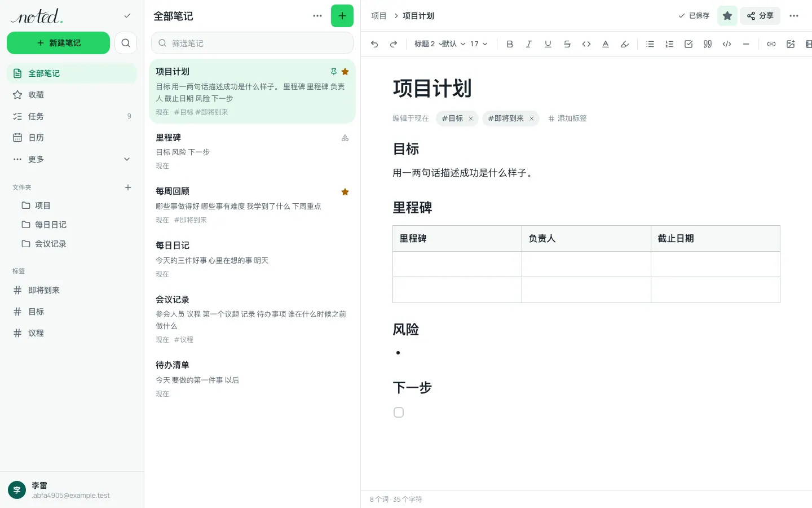Insert a task checklist
This screenshot has width=812, height=508.
689,44
